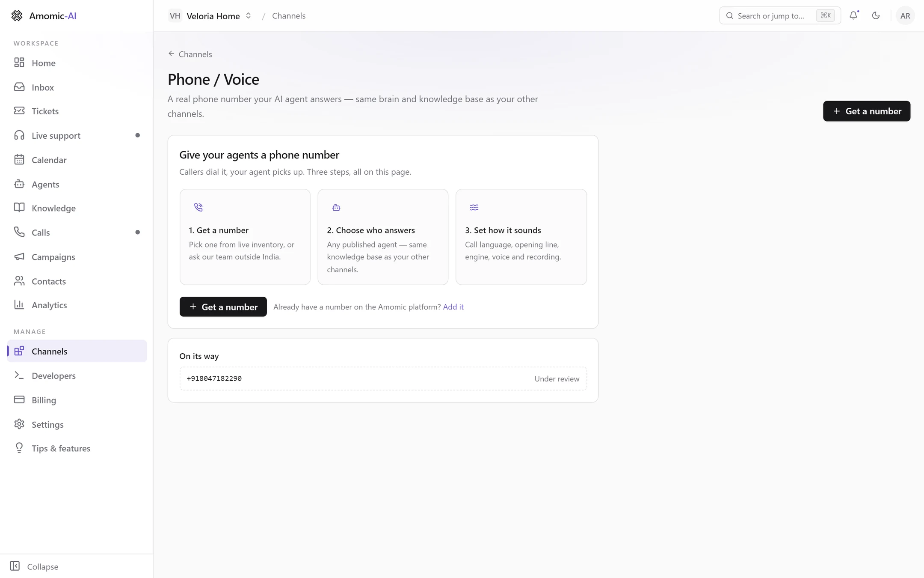The height and width of the screenshot is (578, 924).
Task: Open the Campaigns megaphone icon
Action: point(19,256)
